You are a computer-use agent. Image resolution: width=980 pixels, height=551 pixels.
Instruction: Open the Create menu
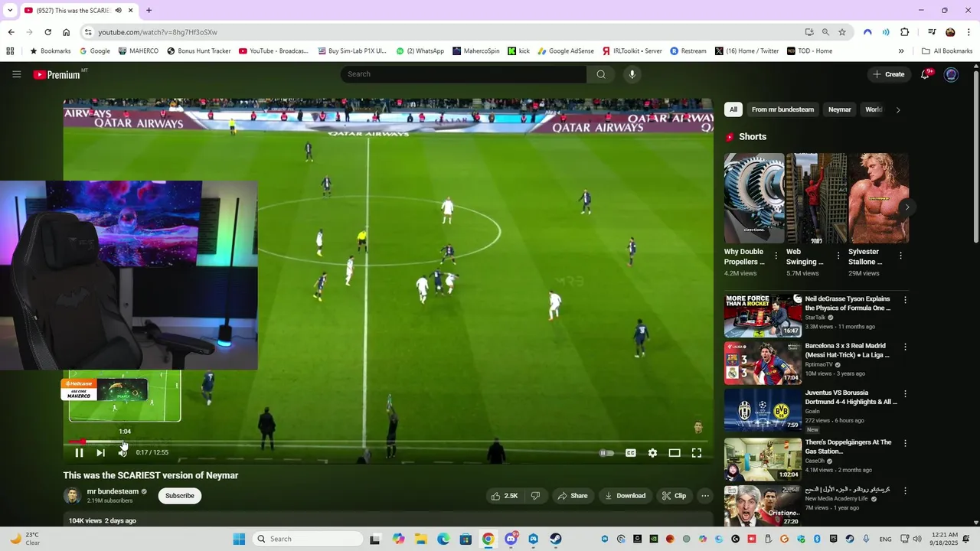(x=889, y=74)
